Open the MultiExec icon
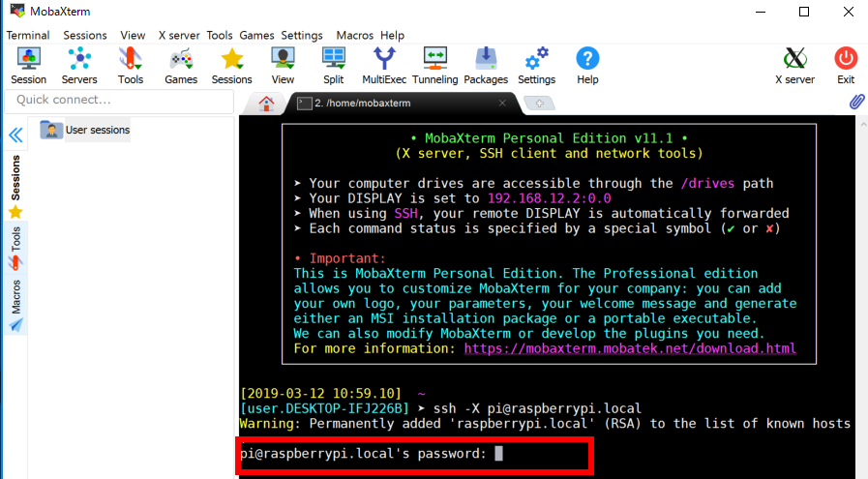 coord(384,66)
